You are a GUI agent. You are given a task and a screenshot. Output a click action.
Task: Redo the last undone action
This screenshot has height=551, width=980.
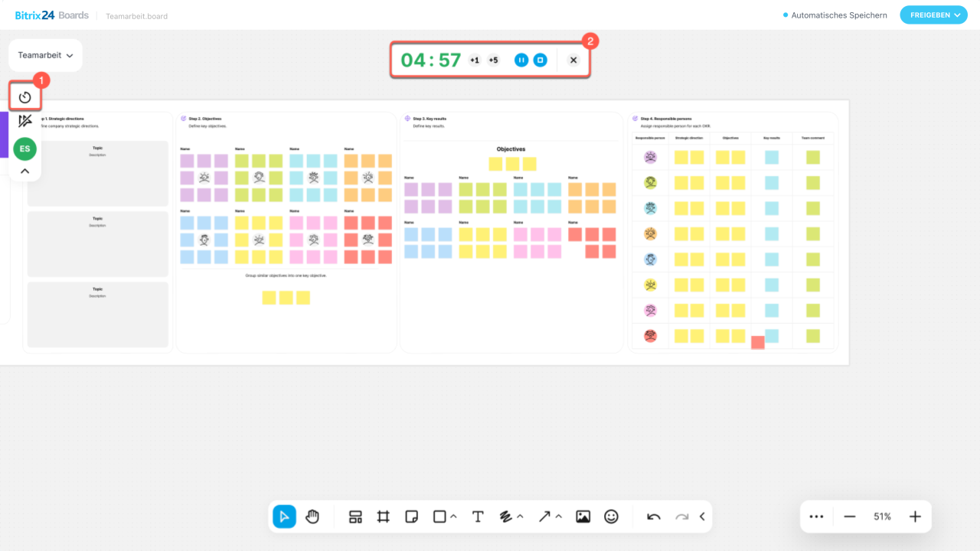pyautogui.click(x=681, y=517)
